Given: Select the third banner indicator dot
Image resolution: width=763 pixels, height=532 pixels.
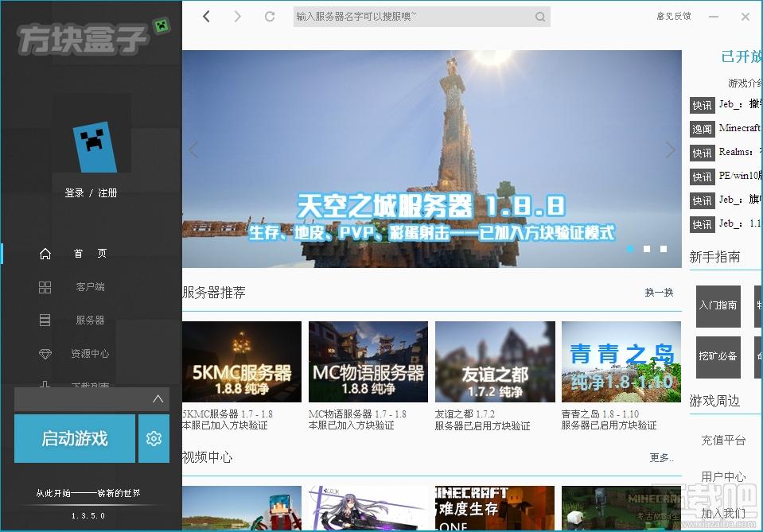Looking at the screenshot, I should click(x=664, y=249).
